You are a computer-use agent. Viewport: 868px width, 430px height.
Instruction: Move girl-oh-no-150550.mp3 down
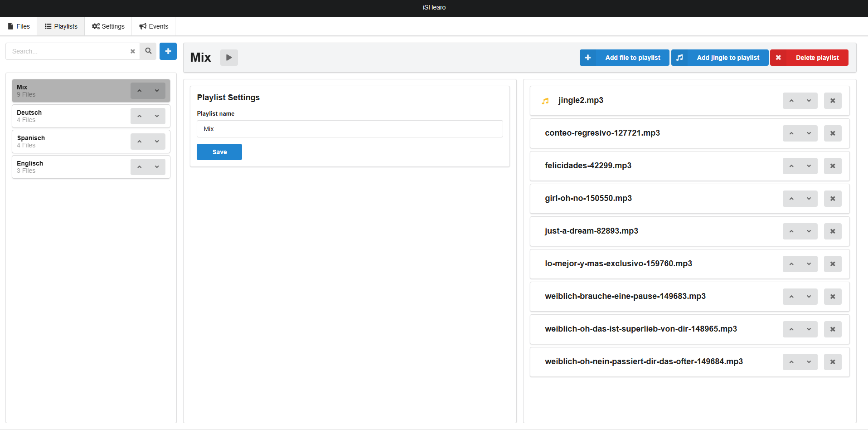point(809,199)
